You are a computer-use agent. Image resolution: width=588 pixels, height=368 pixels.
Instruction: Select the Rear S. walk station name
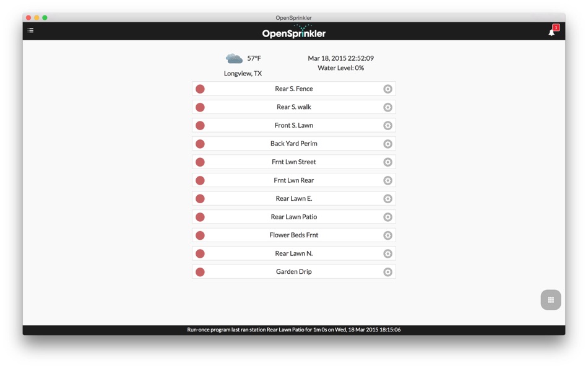pos(293,107)
